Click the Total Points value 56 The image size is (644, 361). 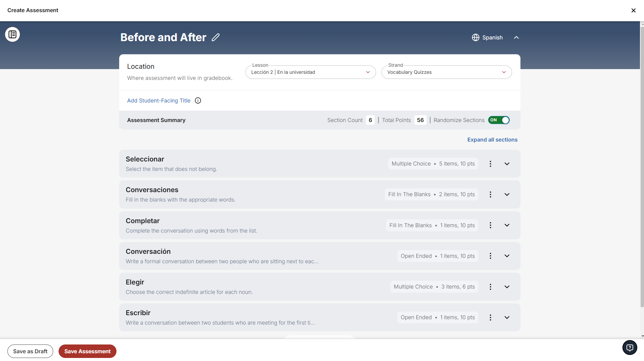[x=420, y=120]
